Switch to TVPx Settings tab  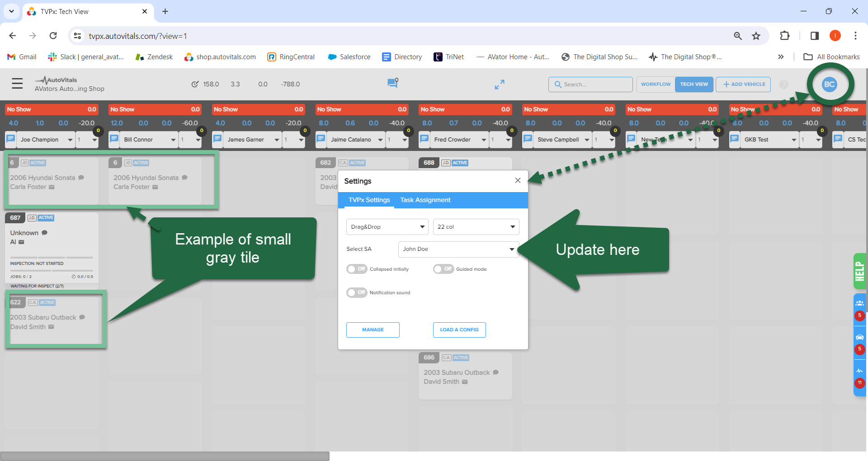[x=369, y=200]
